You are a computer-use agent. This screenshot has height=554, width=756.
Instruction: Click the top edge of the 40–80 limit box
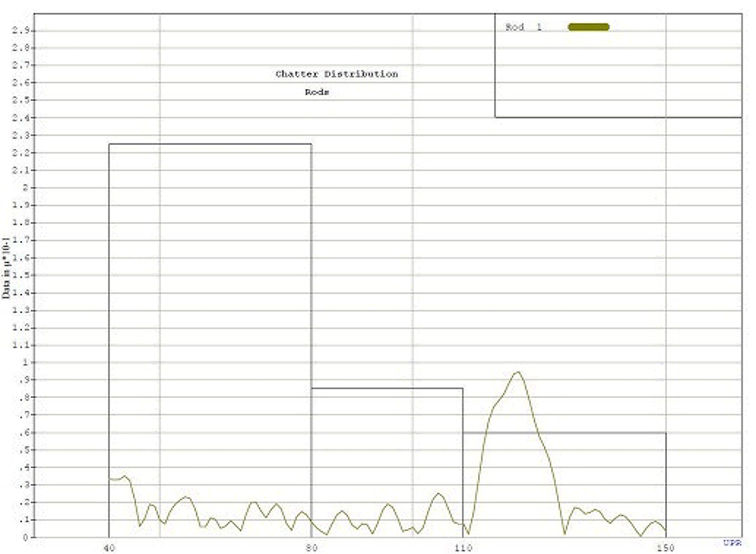[x=209, y=144]
